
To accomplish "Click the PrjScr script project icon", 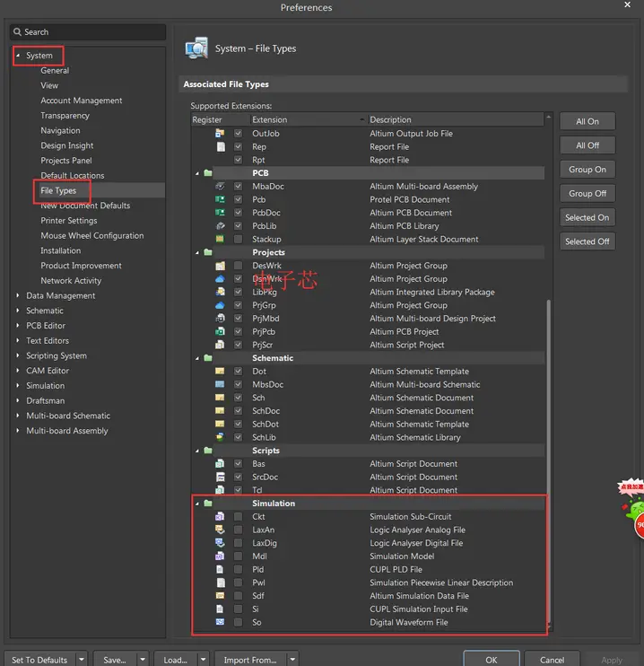I will [x=220, y=345].
